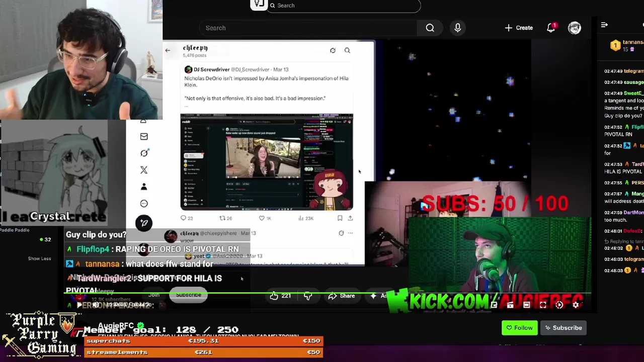The height and width of the screenshot is (362, 644).
Task: Open the X Premium logo in the sidebar
Action: tap(144, 170)
